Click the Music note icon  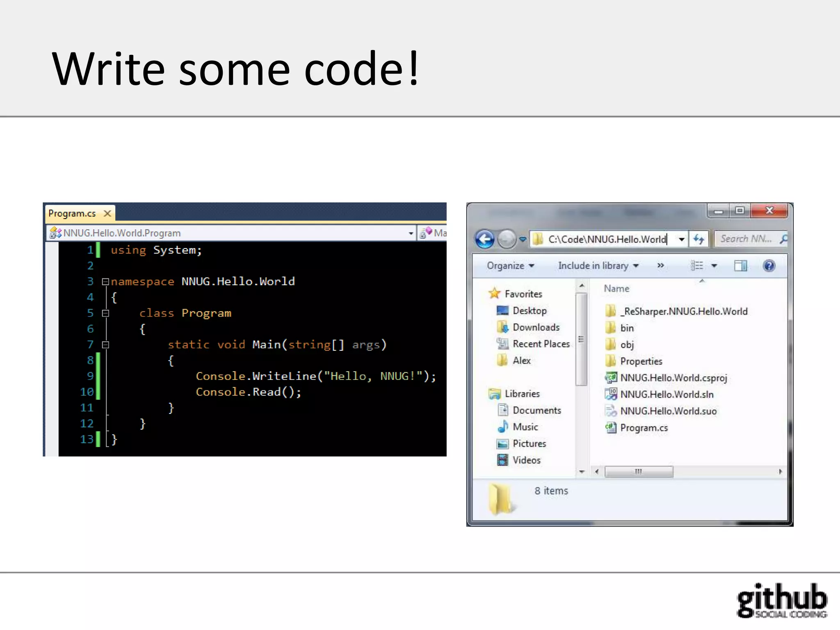click(x=503, y=427)
